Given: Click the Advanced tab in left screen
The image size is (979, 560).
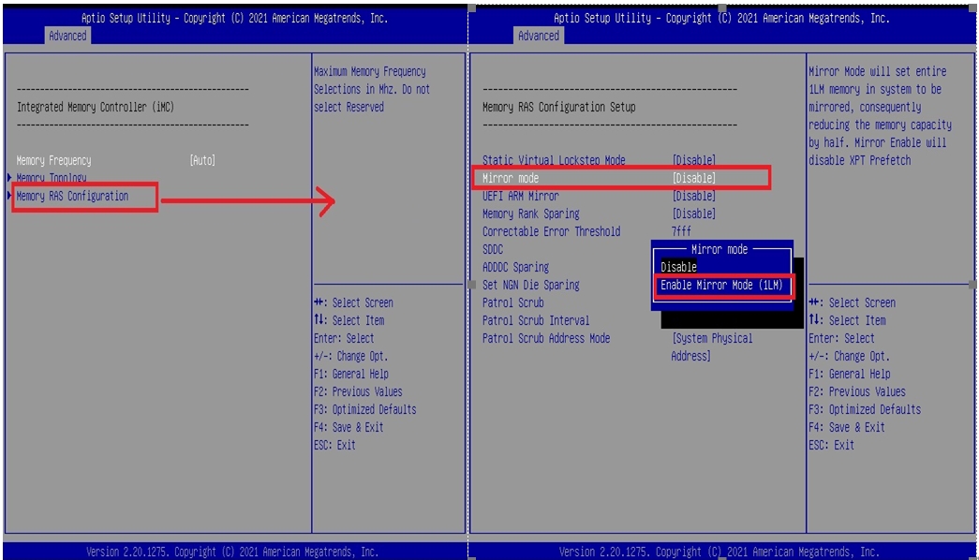Looking at the screenshot, I should pos(67,36).
